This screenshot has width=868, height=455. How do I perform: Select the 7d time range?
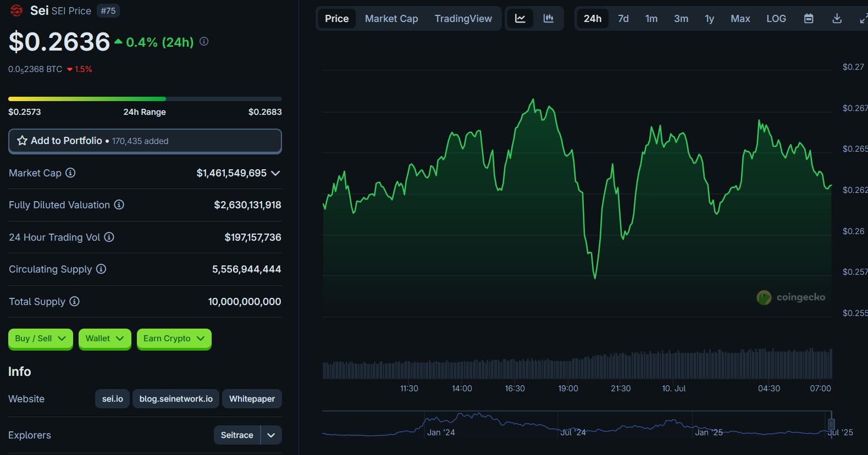pos(623,19)
